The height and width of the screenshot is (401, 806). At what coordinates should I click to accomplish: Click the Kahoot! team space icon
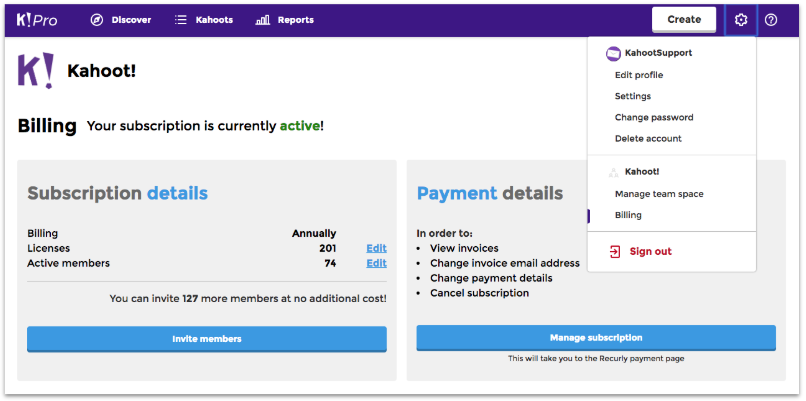pos(613,173)
